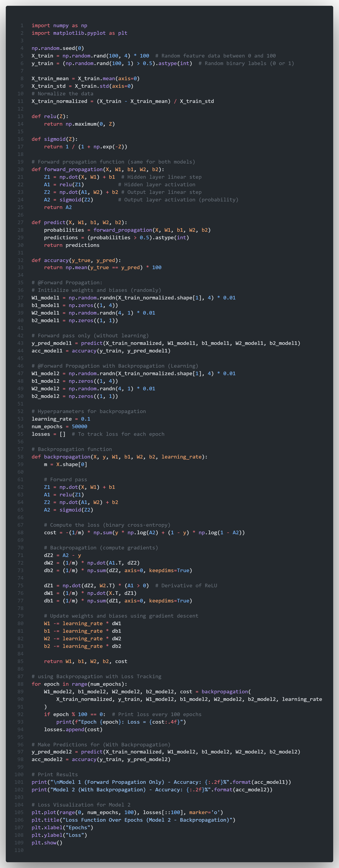Viewport: 339px width, 868px height.
Task: Click 'm = X.shape[0]' line
Action: 65,465
